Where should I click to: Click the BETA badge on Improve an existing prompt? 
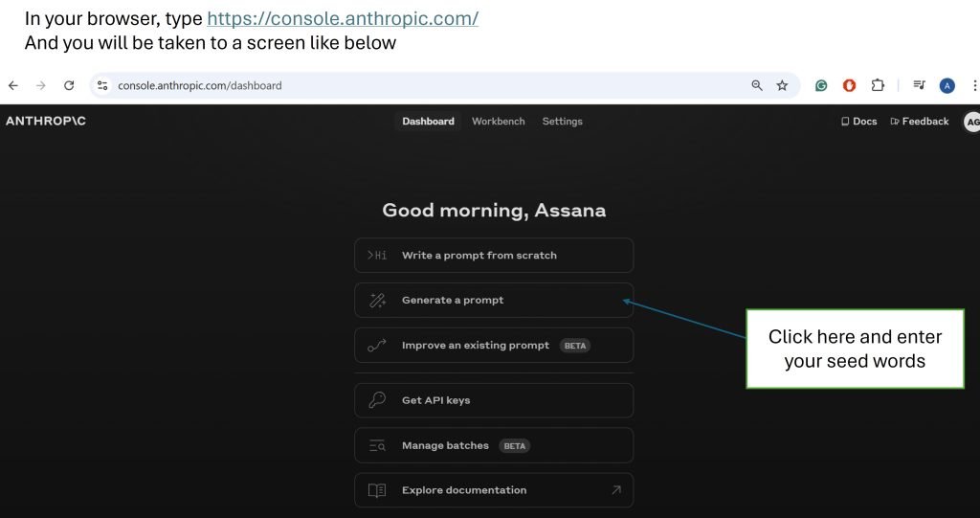click(x=574, y=346)
